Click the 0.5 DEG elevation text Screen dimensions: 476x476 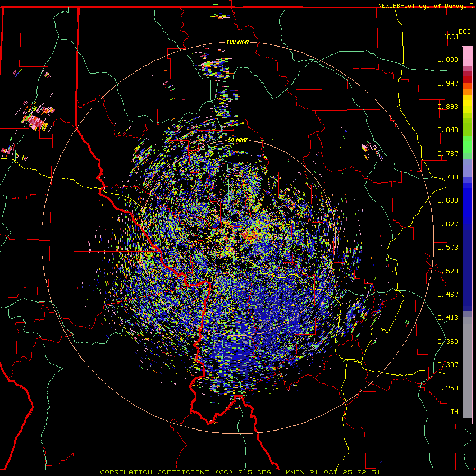(x=254, y=472)
